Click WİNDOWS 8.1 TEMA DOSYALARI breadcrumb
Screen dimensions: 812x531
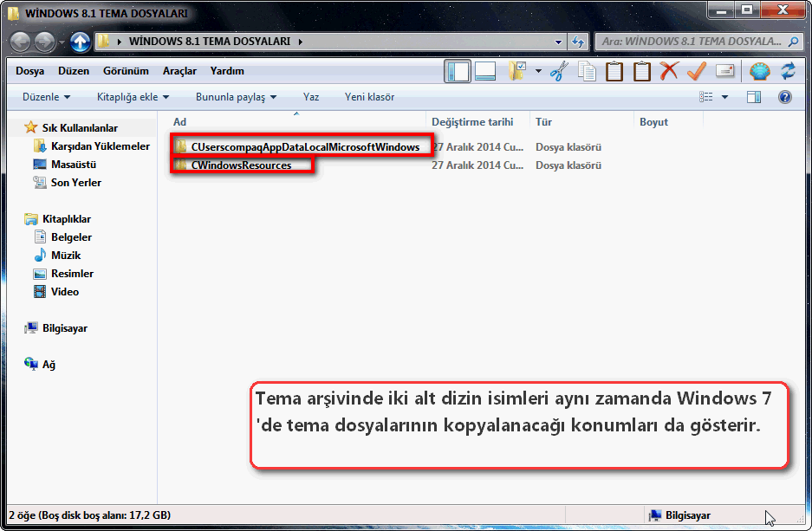coord(210,41)
